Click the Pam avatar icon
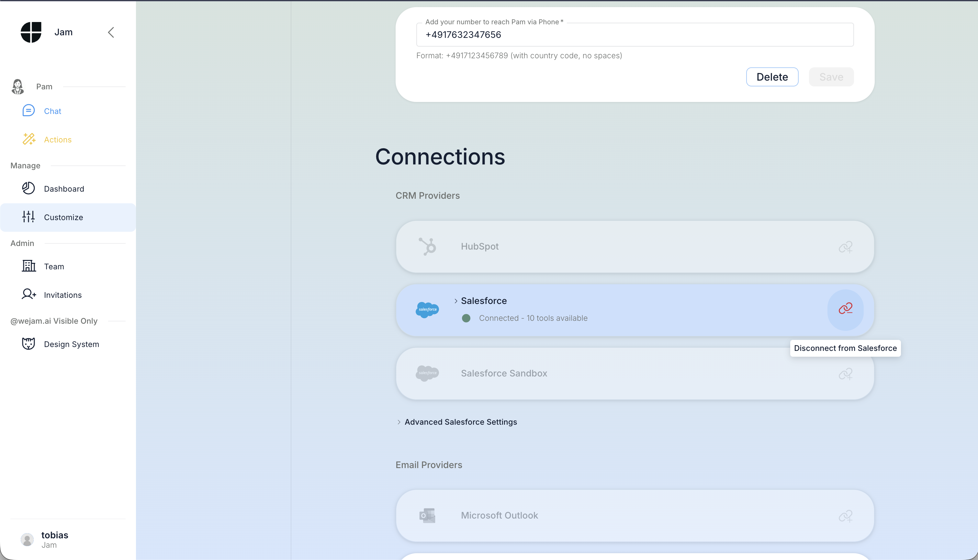Screen dimensions: 978x560 (x=18, y=86)
